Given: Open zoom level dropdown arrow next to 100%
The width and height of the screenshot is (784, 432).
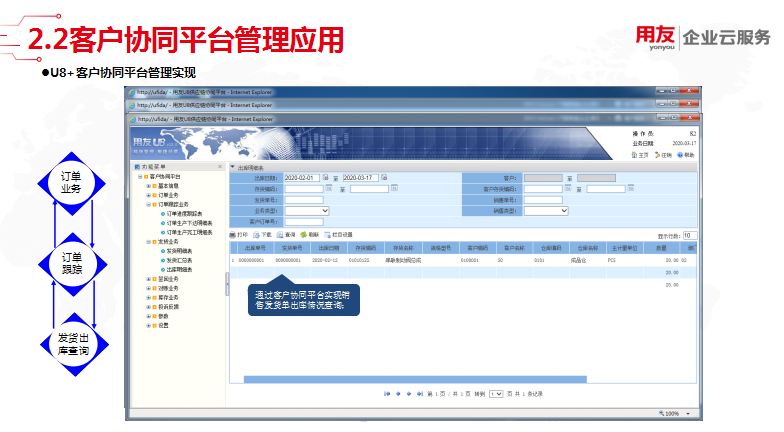Looking at the screenshot, I should point(688,414).
